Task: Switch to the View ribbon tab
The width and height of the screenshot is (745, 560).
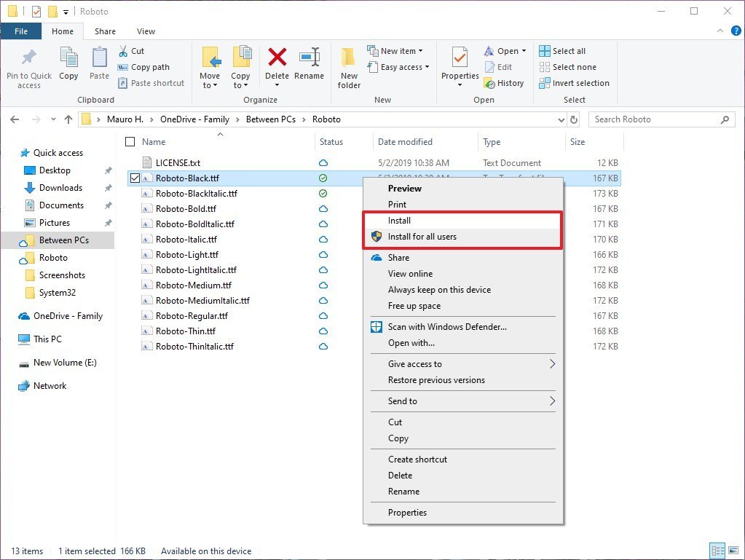Action: click(146, 31)
